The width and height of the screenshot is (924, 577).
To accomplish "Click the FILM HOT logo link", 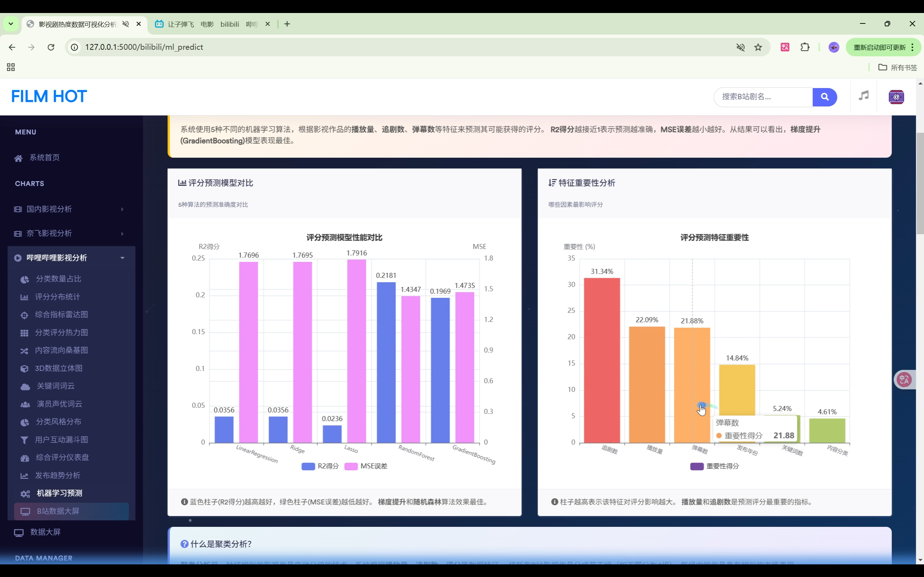I will pos(49,96).
